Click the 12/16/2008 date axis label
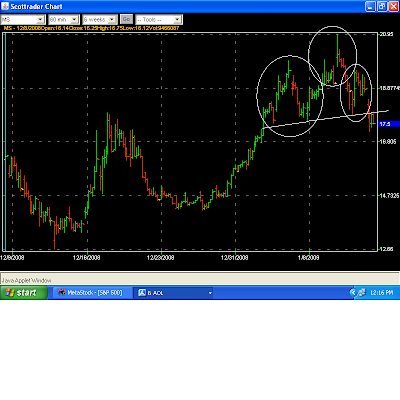Viewport: 400px width, 400px height. click(87, 257)
